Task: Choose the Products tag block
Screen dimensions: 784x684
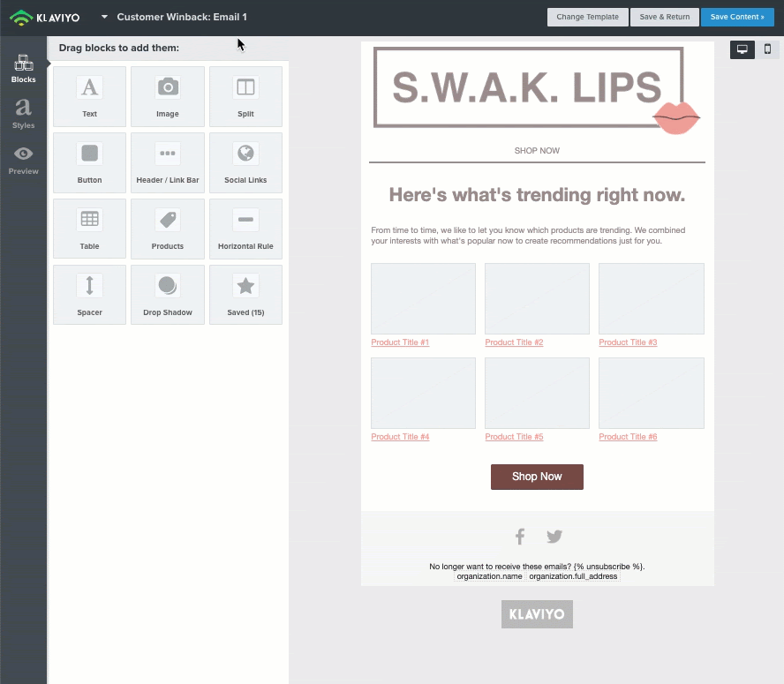Action: point(168,229)
